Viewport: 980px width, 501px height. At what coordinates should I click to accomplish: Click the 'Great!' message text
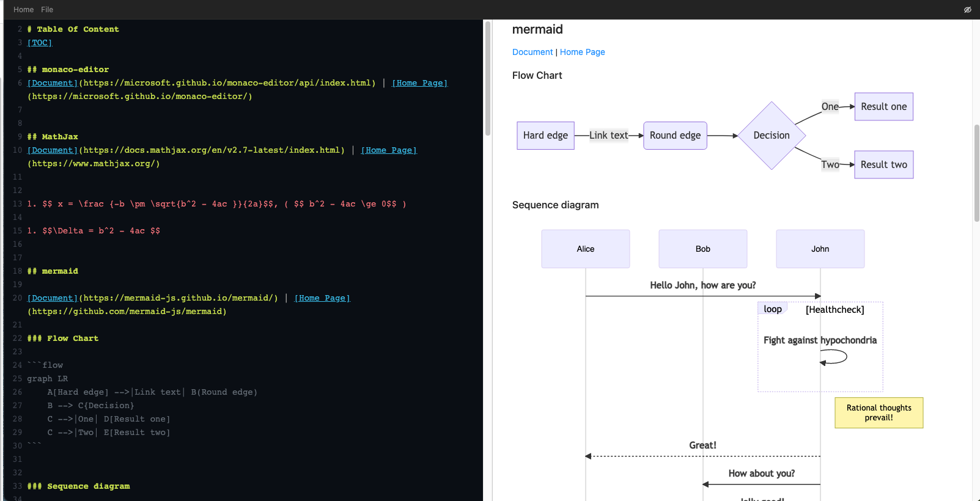pos(703,445)
